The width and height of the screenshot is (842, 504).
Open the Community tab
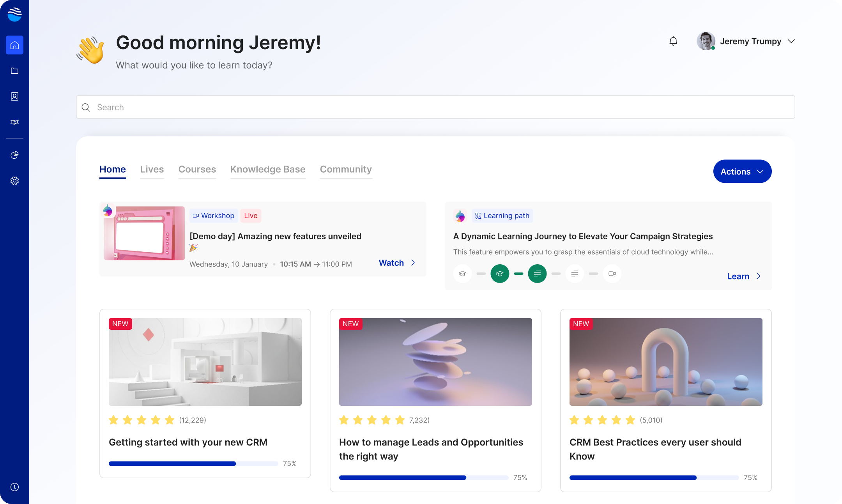[x=346, y=169]
